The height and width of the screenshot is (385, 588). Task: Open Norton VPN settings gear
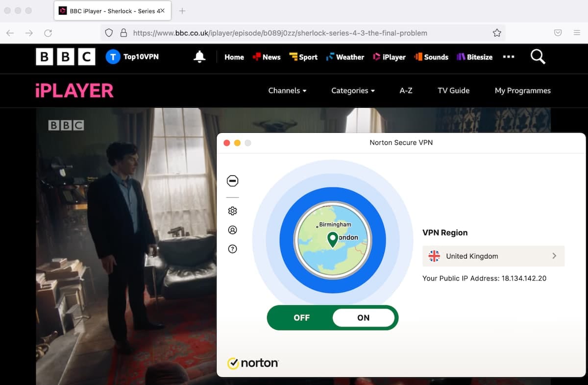[x=232, y=211]
